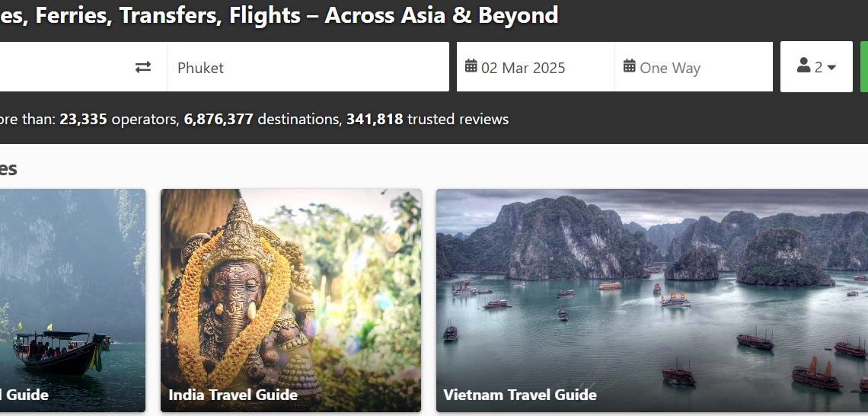Open the Vietnam Travel Guide title link
Image resolution: width=868 pixels, height=416 pixels.
point(520,395)
